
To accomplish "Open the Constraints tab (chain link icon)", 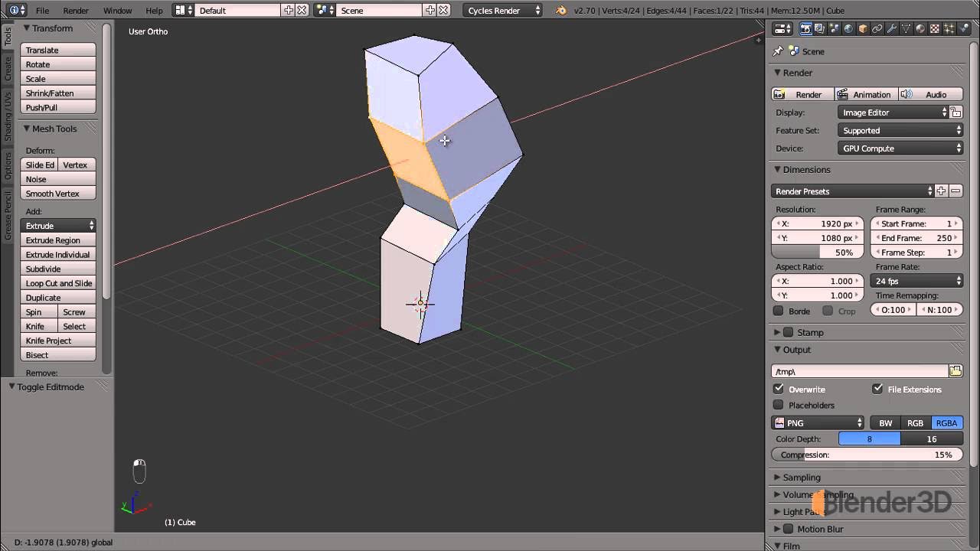I will point(877,29).
